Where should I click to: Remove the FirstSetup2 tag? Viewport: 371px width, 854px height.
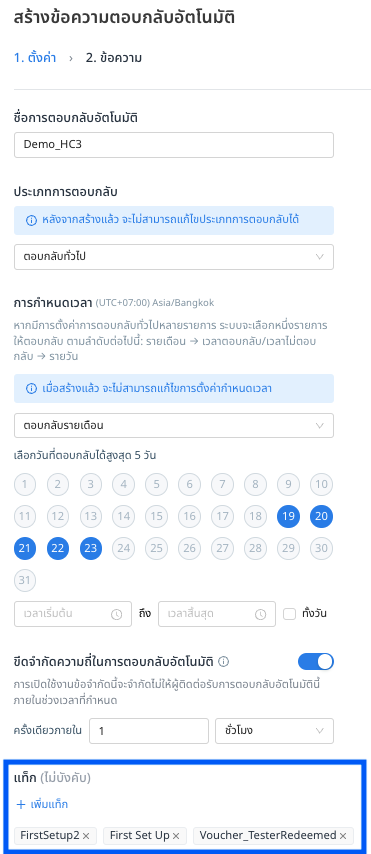86,835
